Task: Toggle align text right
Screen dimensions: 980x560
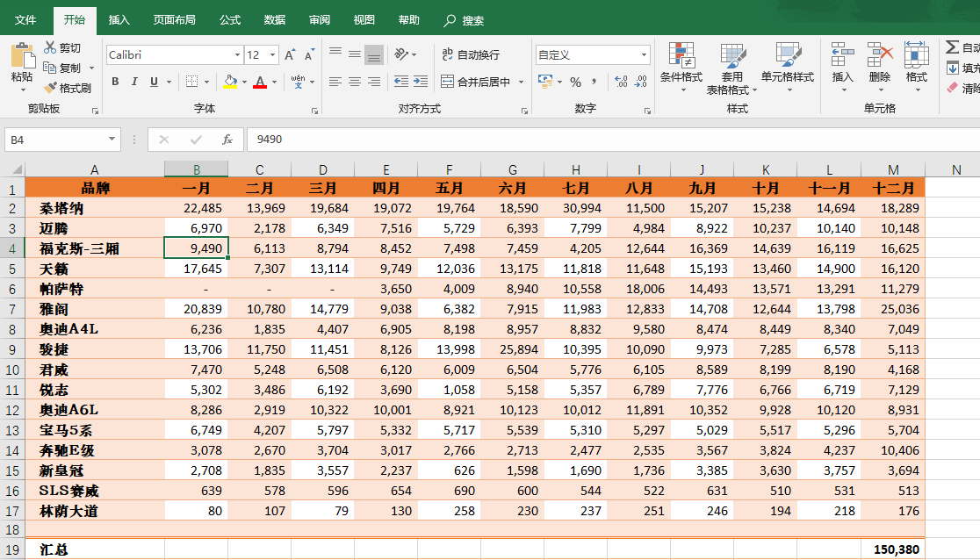Action: pyautogui.click(x=374, y=82)
